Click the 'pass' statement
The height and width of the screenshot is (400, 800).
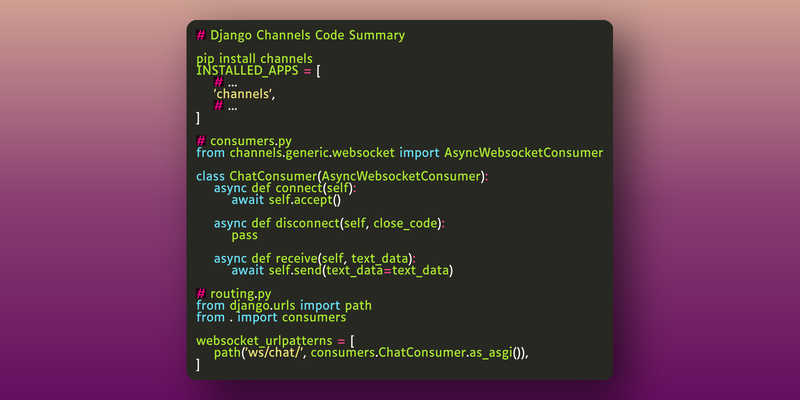coord(244,236)
